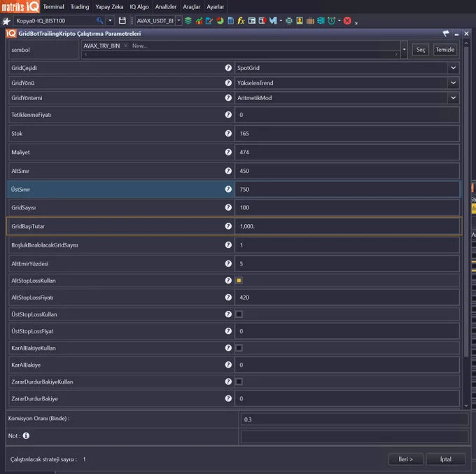Click the teal columns toolbar icon
The width and height of the screenshot is (476, 474).
click(321, 20)
